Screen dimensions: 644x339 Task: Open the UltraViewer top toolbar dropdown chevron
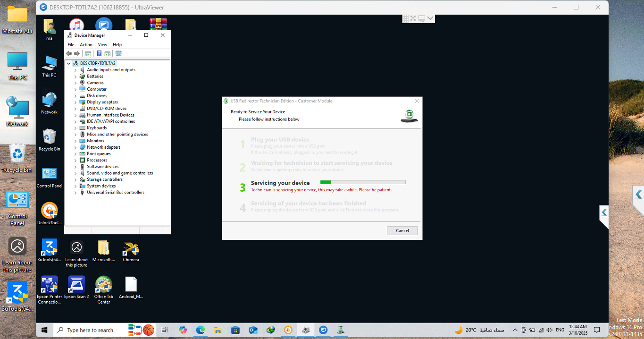click(x=430, y=18)
